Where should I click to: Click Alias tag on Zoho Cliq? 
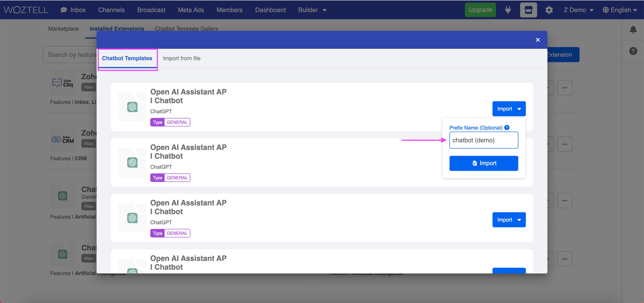89,87
